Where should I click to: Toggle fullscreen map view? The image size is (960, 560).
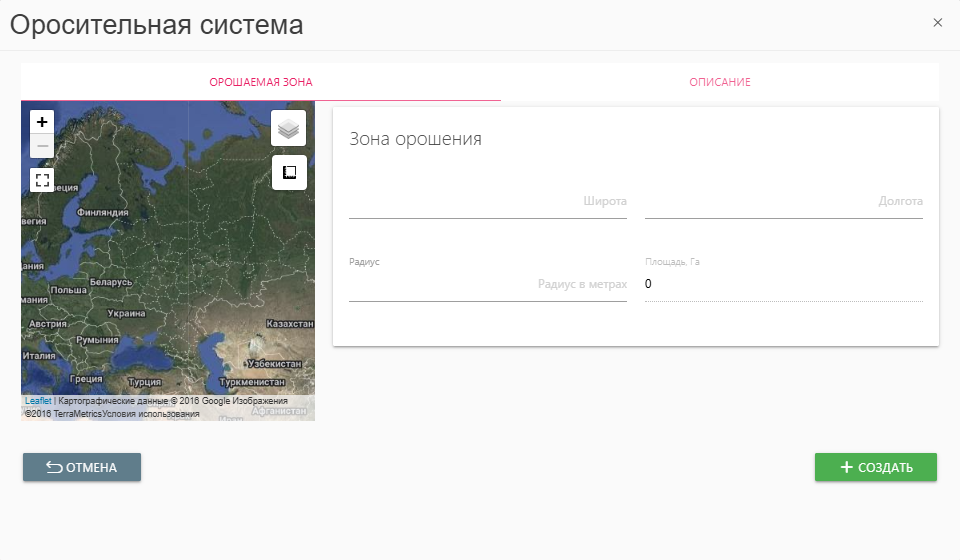pos(42,180)
